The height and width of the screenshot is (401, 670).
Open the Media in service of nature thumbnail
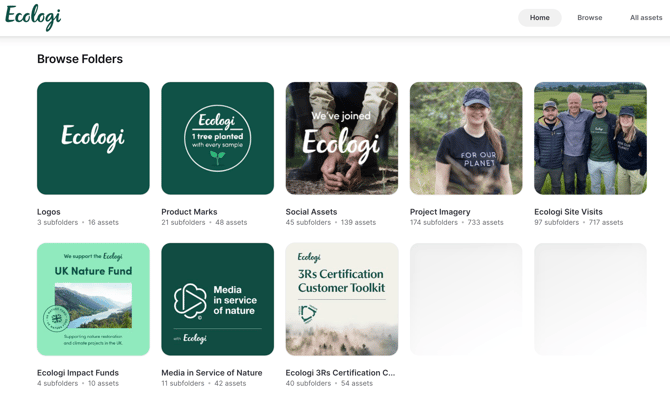click(x=217, y=299)
